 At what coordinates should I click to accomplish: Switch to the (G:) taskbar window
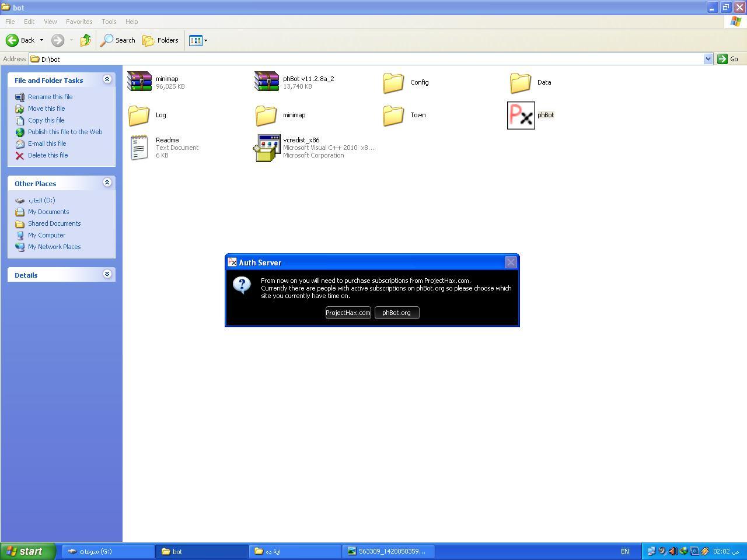(x=108, y=551)
